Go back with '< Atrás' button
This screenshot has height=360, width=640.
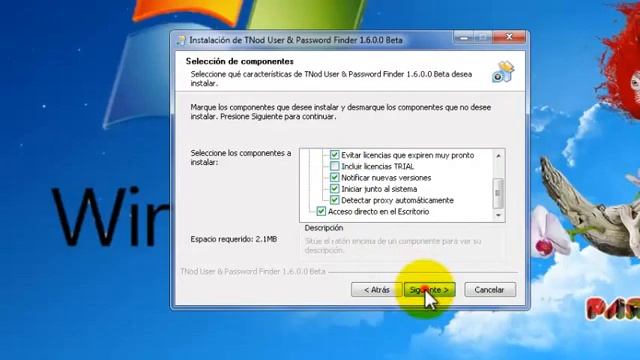coord(376,290)
